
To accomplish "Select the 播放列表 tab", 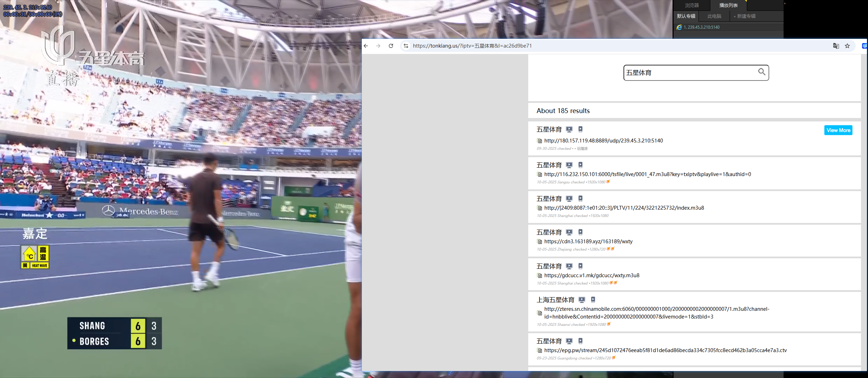I will coord(728,5).
